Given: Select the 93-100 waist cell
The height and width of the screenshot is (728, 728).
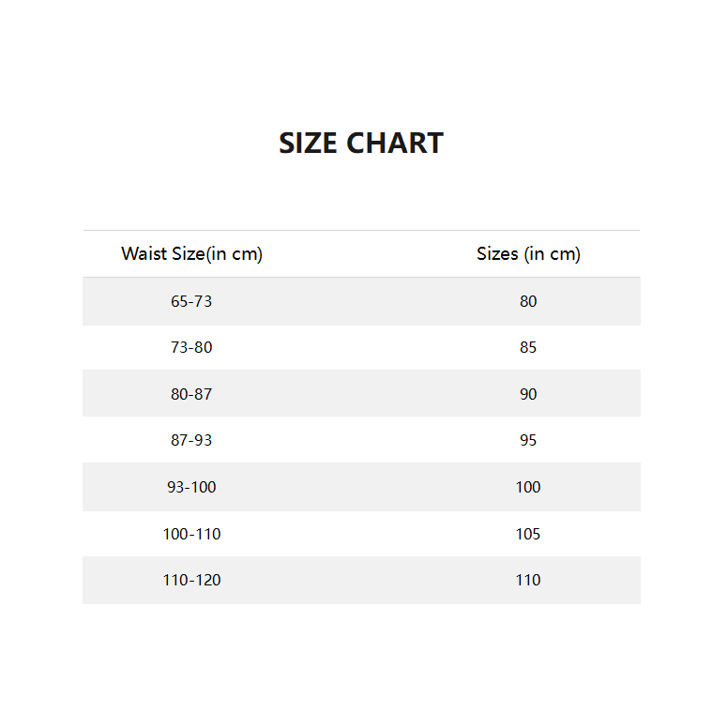Looking at the screenshot, I should click(191, 487).
